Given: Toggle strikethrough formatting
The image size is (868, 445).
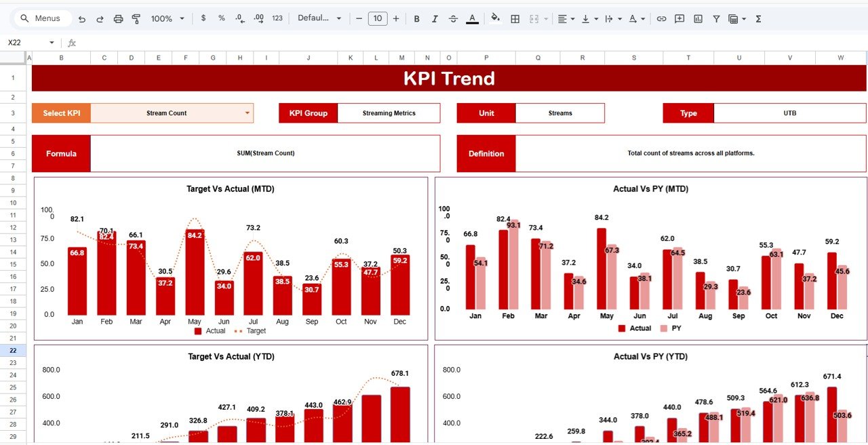Looking at the screenshot, I should pos(453,18).
